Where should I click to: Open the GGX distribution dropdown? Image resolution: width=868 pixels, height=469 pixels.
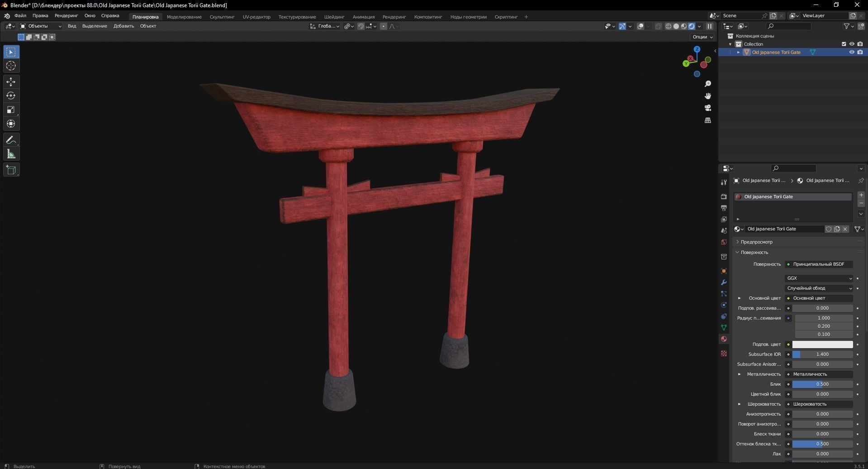coord(819,278)
